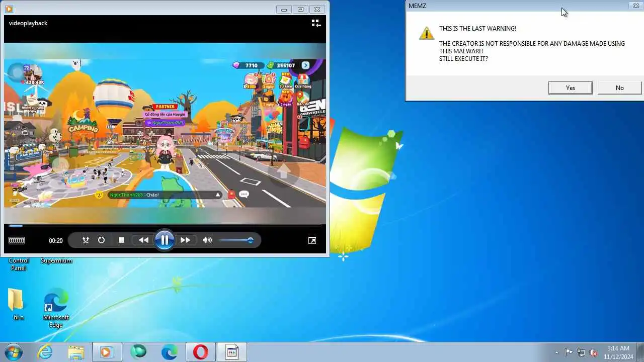Open the Control Panel desktop icon
The image size is (644, 362).
click(x=19, y=263)
